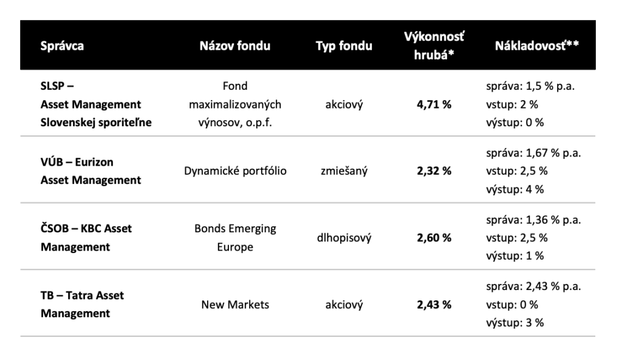
Task: Select the dlhopisový fund type cell
Action: (344, 238)
